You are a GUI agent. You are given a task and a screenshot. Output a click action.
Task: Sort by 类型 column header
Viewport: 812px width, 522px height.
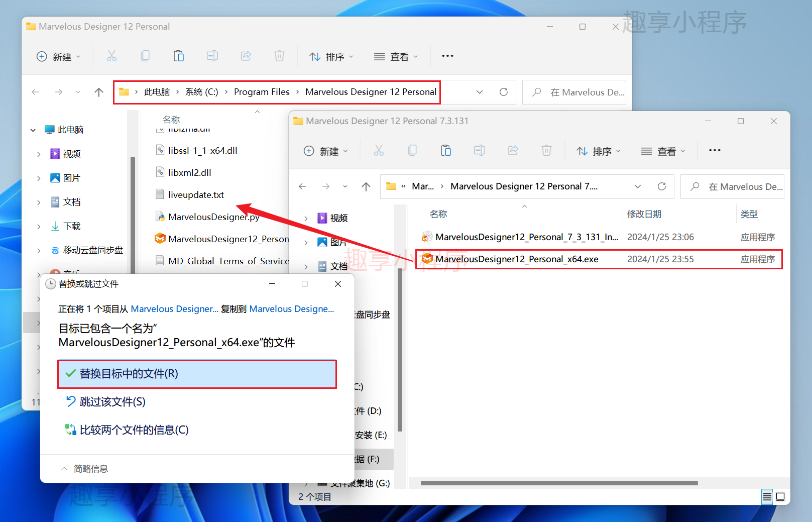click(749, 214)
